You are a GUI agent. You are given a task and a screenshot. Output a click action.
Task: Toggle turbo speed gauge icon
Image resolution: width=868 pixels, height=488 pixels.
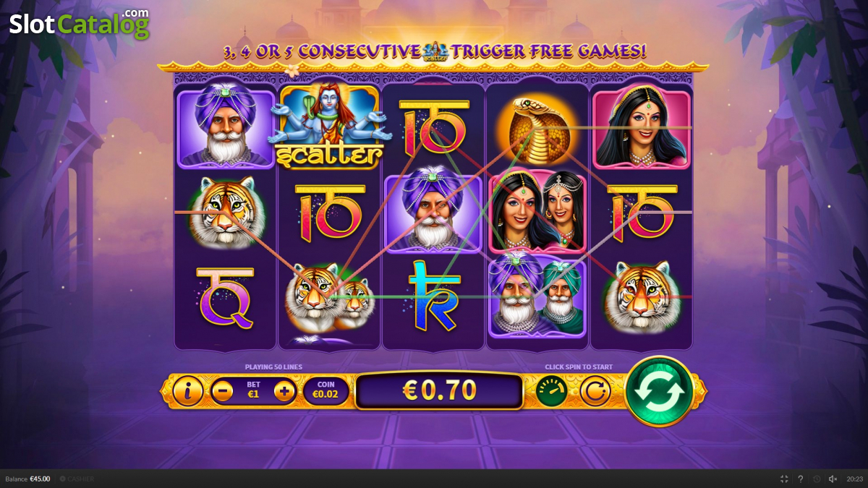click(551, 391)
